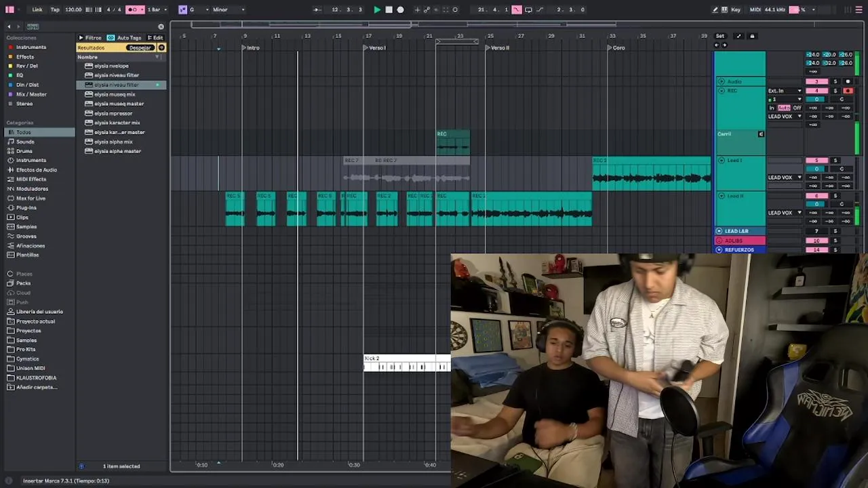This screenshot has width=868, height=488.
Task: Open the Ext. In input dropdown
Action: (x=785, y=91)
